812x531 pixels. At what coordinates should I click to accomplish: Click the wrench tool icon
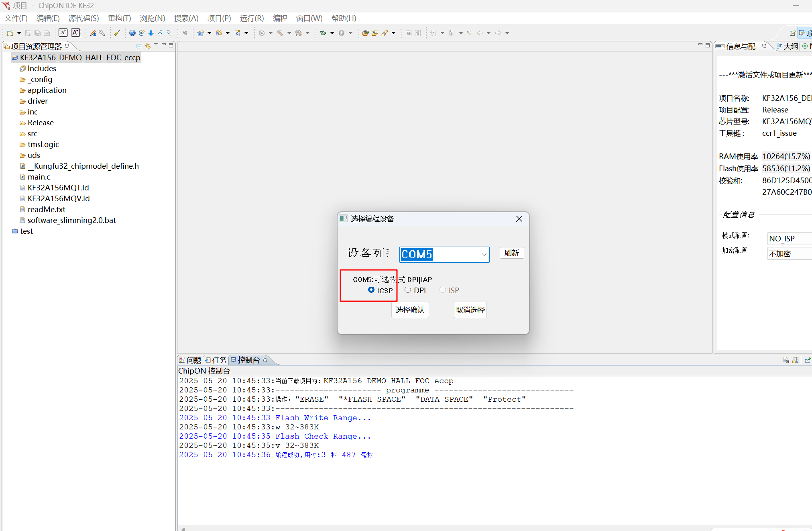[102, 33]
